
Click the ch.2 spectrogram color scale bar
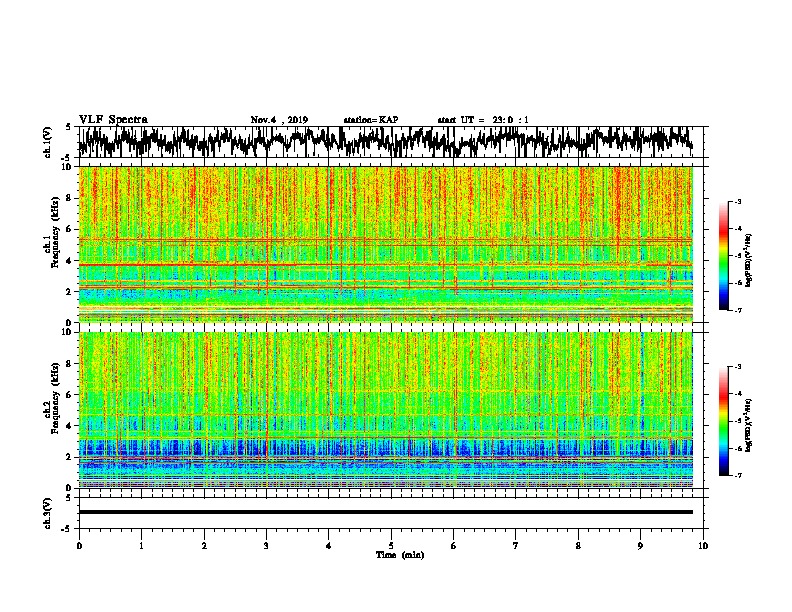(x=724, y=421)
